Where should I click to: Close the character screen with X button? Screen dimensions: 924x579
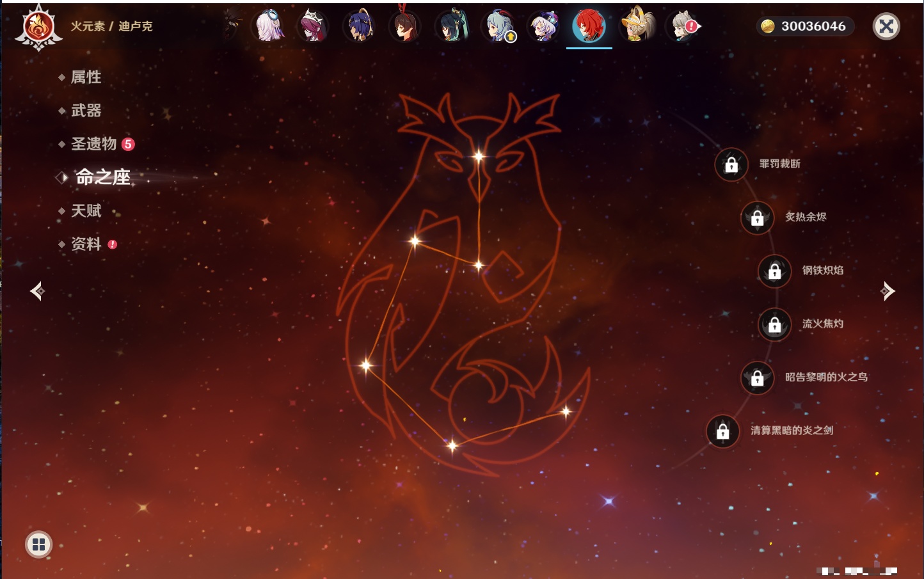[886, 26]
